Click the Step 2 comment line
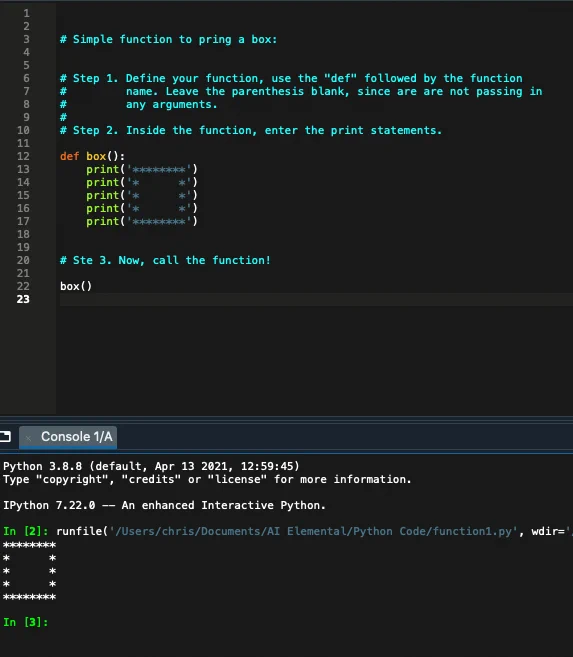Screen dimensions: 573x657 click(251, 130)
